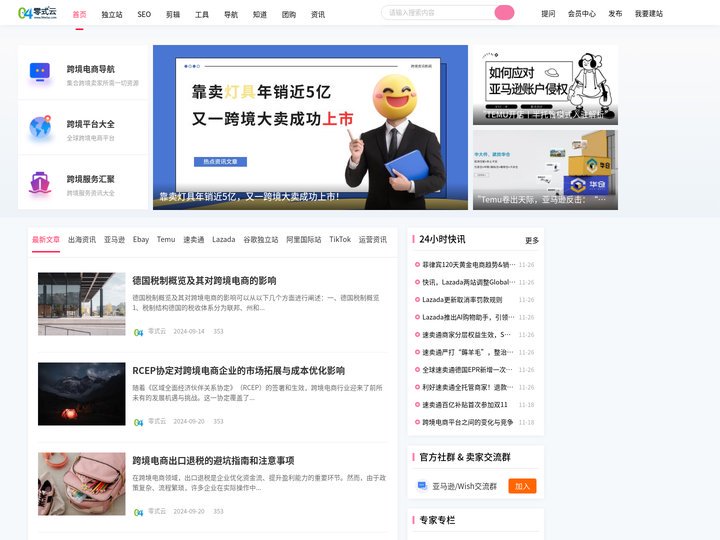Switch to the 最新文章 tab

(x=46, y=240)
